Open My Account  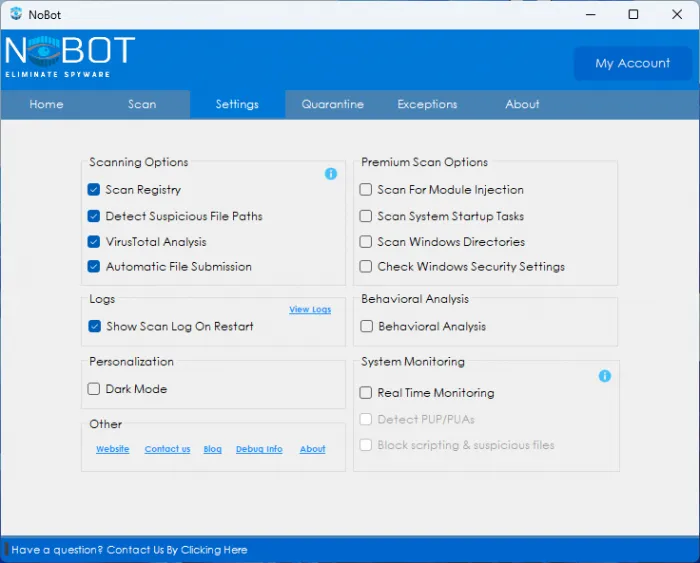633,63
